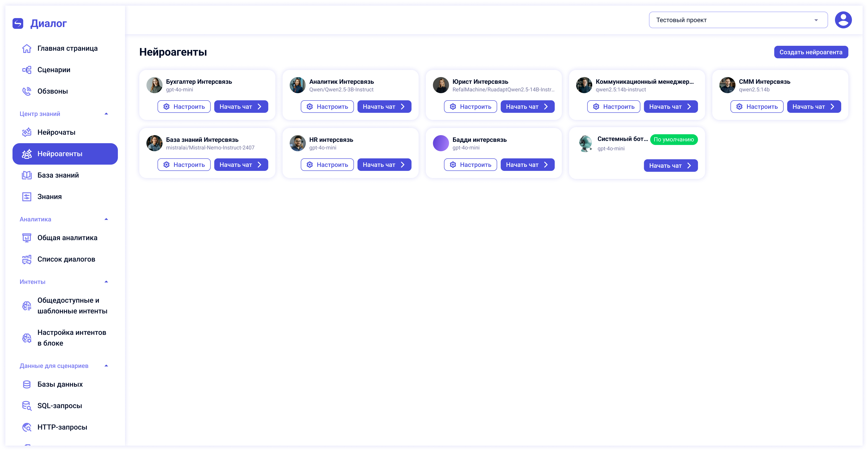The image size is (868, 451).
Task: Click the SQL-запросы database search icon
Action: [27, 406]
